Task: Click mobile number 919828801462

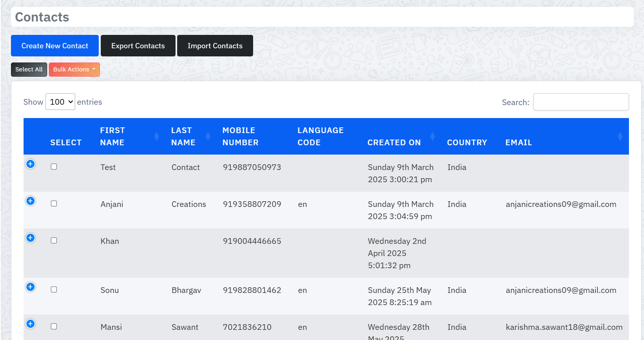Action: click(252, 290)
